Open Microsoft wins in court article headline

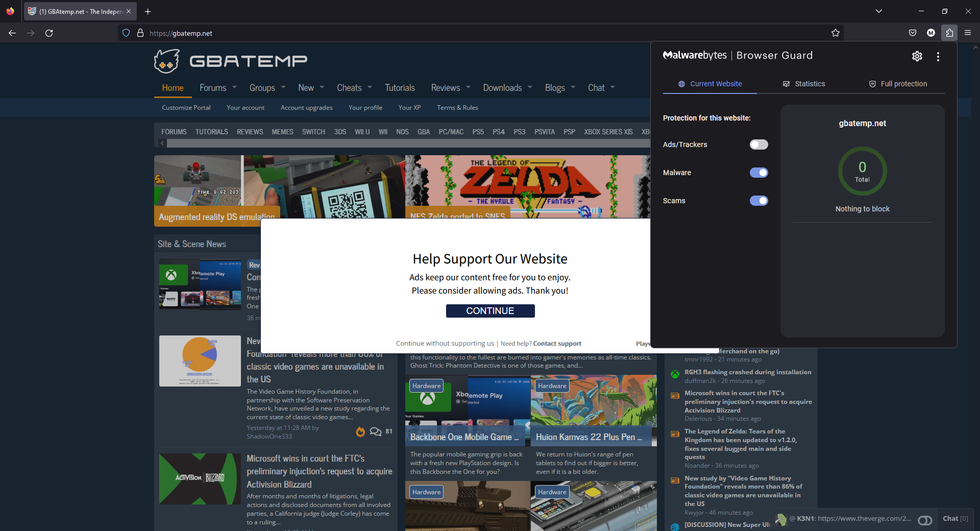320,471
